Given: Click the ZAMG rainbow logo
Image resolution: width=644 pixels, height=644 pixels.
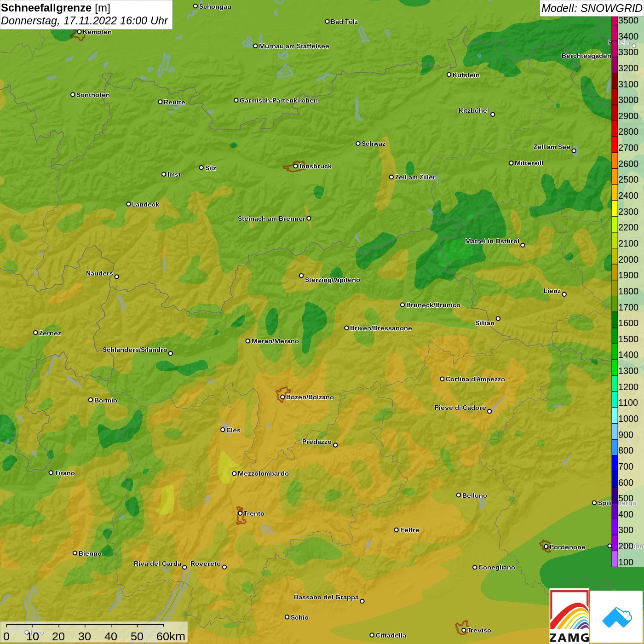Looking at the screenshot, I should point(569,616).
